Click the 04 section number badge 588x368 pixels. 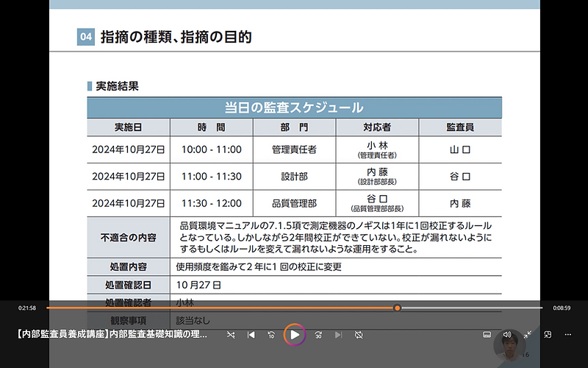86,37
